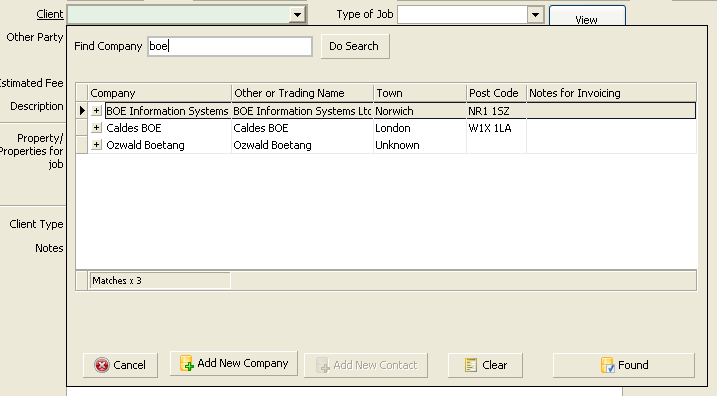The image size is (717, 396).
Task: Expand the Caldes BOE row
Action: [96, 128]
